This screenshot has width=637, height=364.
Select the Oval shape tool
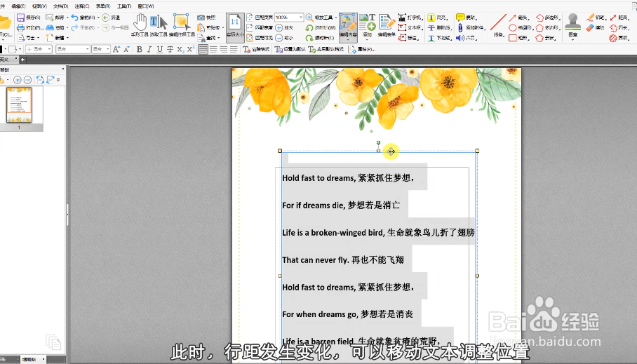tap(521, 27)
